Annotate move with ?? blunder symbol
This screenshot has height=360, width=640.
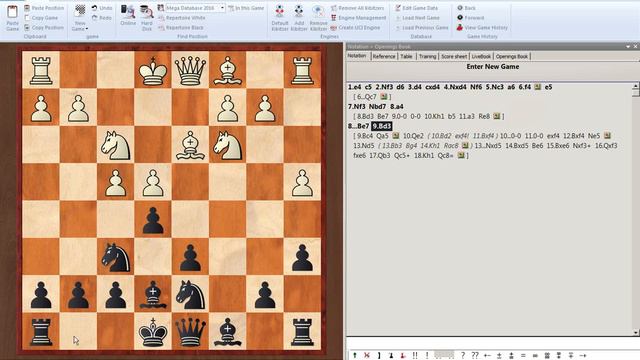(x=475, y=356)
